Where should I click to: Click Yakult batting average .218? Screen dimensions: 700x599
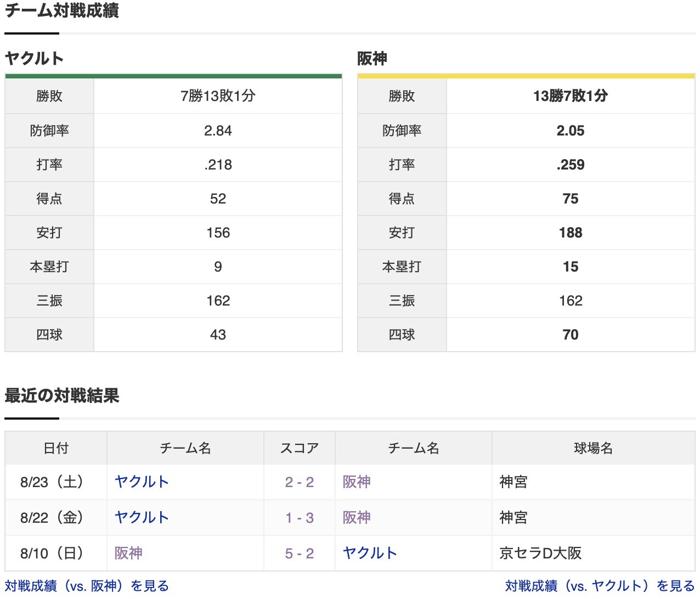218,165
